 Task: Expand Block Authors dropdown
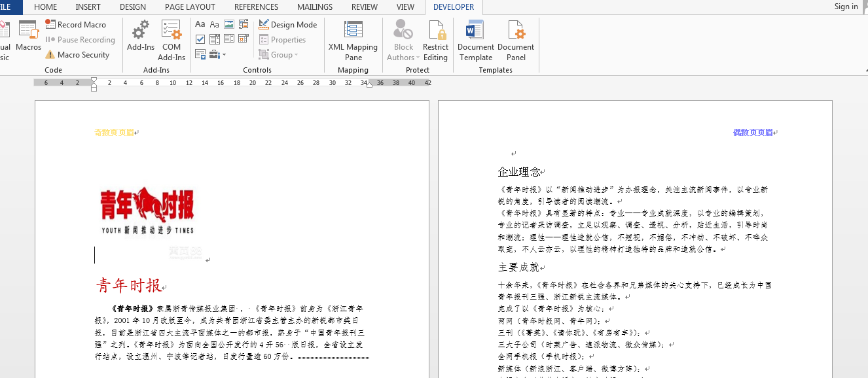403,41
